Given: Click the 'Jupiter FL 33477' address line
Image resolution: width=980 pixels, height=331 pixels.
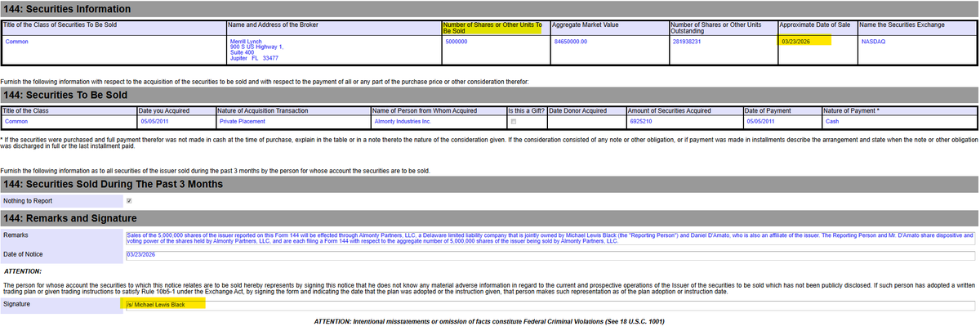Looking at the screenshot, I should (254, 58).
